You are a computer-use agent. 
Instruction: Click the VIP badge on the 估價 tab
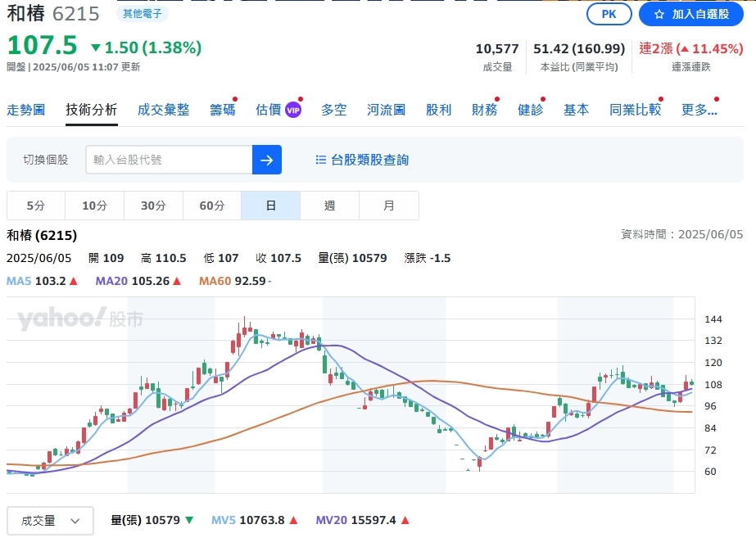tap(296, 108)
